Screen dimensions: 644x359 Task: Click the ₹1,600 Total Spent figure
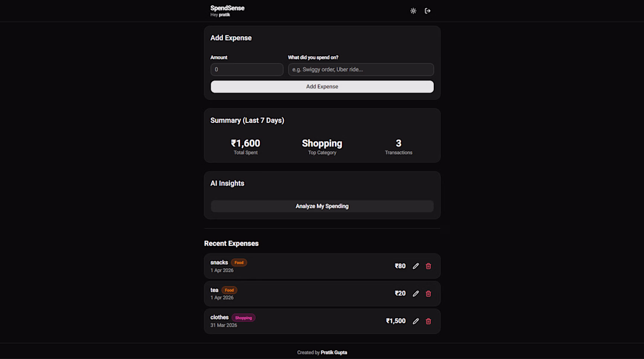246,143
